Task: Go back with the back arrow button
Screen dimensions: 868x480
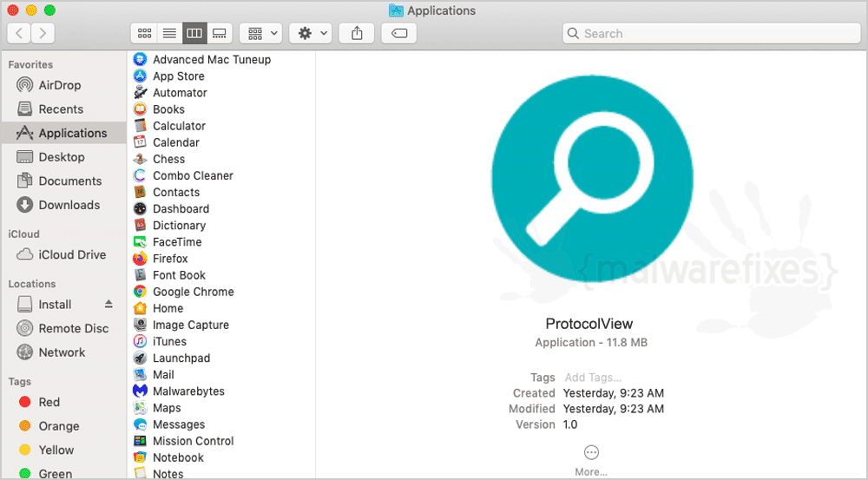Action: (x=19, y=33)
